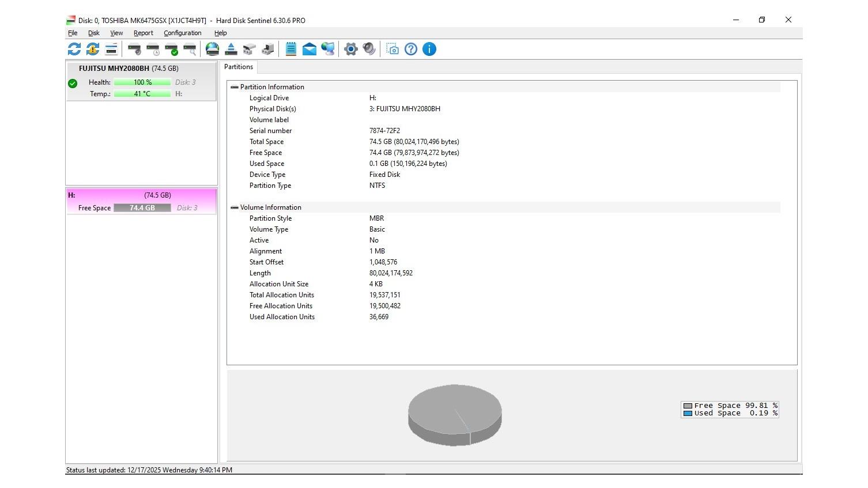868x488 pixels.
Task: Click the disk with green checkmark icon
Action: tap(171, 49)
